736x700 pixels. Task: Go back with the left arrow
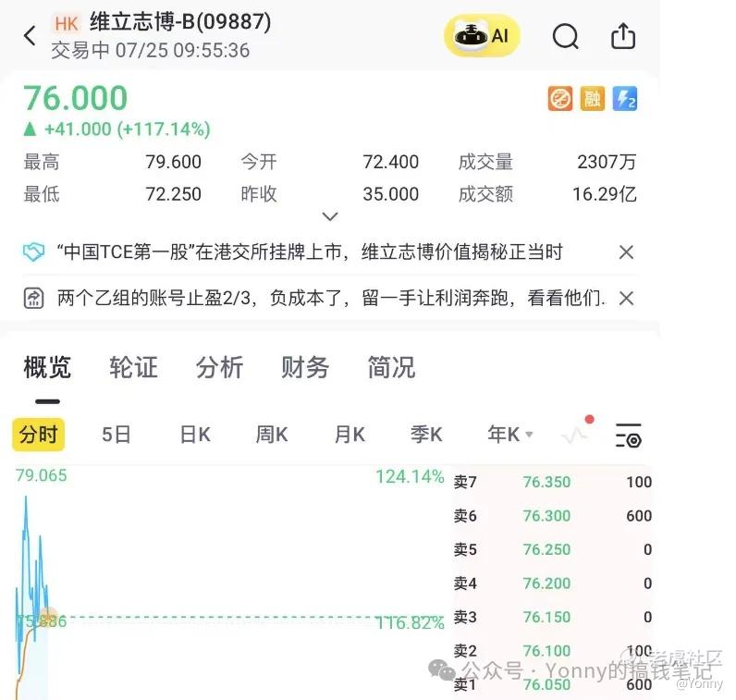tap(30, 36)
